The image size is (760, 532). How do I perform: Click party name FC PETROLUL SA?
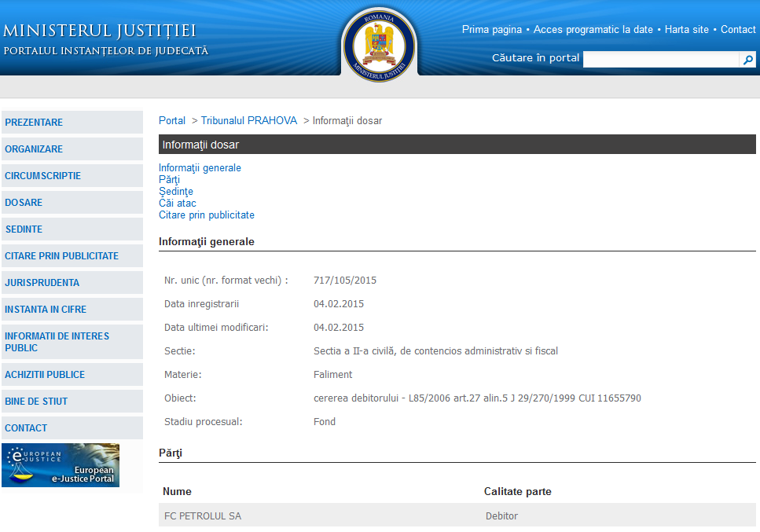tap(203, 516)
